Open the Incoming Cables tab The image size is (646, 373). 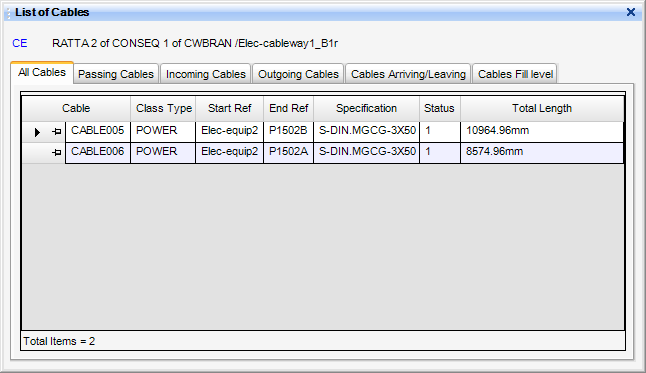click(x=206, y=74)
